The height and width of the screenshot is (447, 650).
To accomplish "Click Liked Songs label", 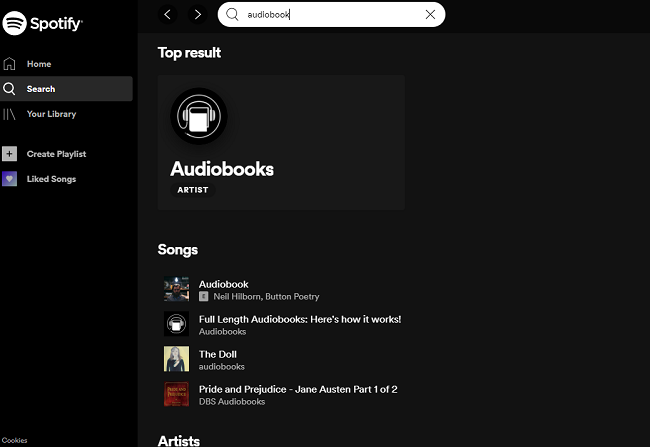I will point(51,179).
